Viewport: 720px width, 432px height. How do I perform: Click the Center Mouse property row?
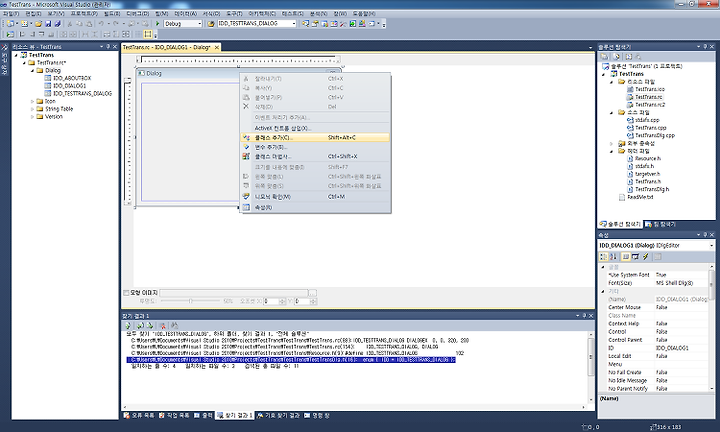point(657,307)
